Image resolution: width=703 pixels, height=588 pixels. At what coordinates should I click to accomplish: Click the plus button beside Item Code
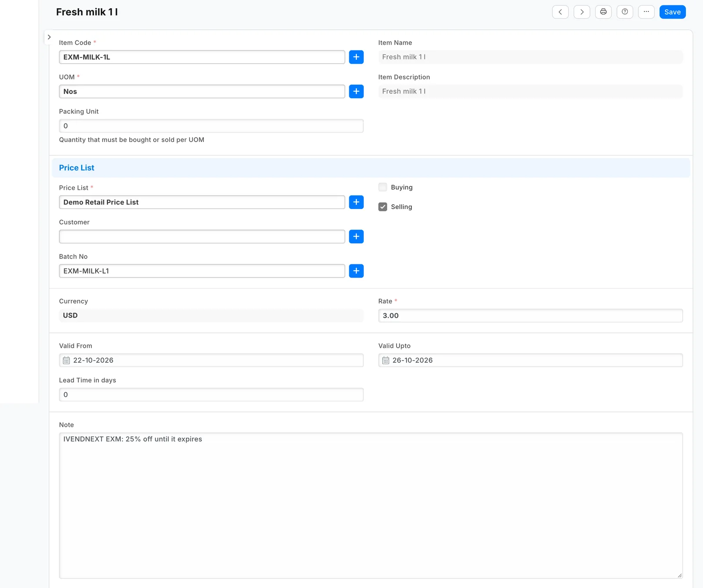356,57
